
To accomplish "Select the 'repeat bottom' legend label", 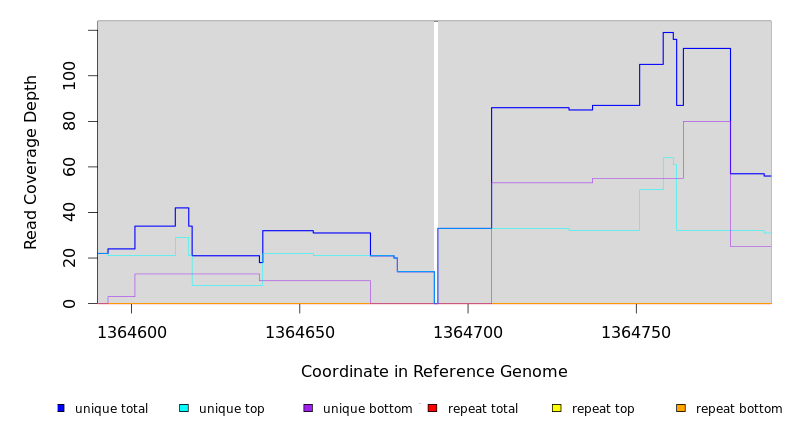I will [739, 409].
